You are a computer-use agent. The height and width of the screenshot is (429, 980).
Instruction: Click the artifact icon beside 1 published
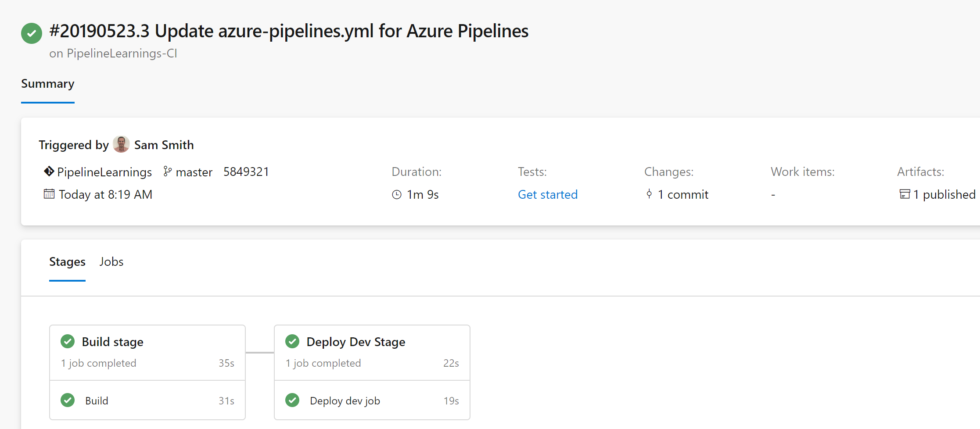coord(905,194)
